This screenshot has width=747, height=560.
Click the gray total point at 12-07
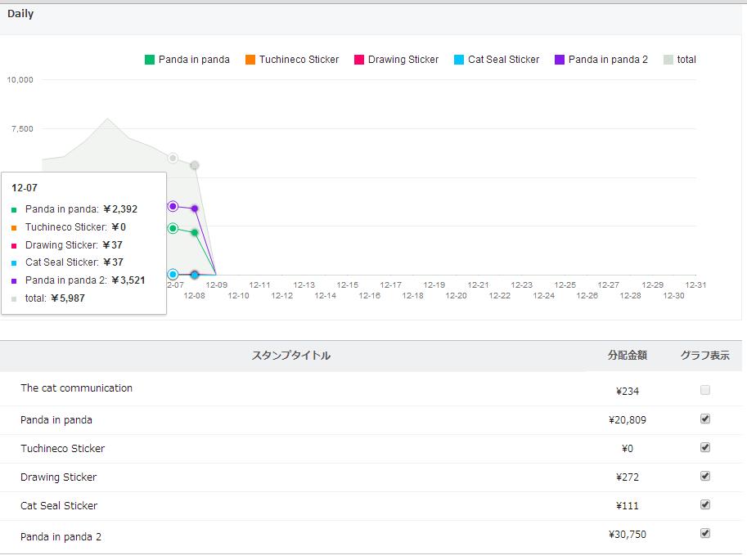pyautogui.click(x=173, y=158)
